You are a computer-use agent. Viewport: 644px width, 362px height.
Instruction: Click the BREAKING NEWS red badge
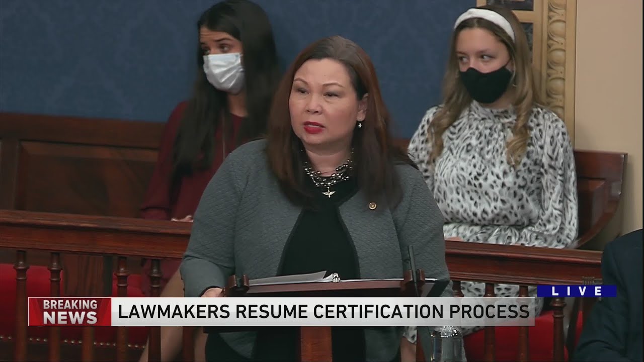pos(69,312)
